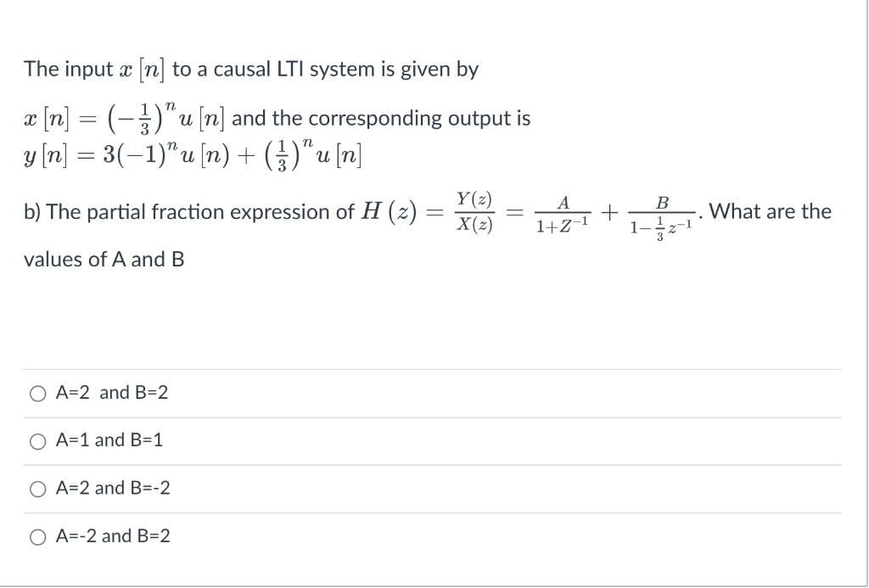Click the answer text A=2 and B=2

(111, 393)
